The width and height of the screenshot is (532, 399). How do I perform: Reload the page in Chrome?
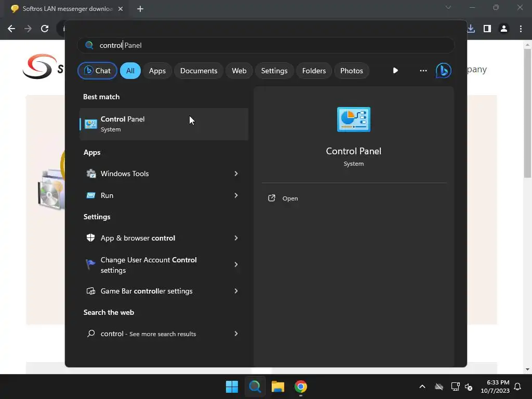point(45,29)
